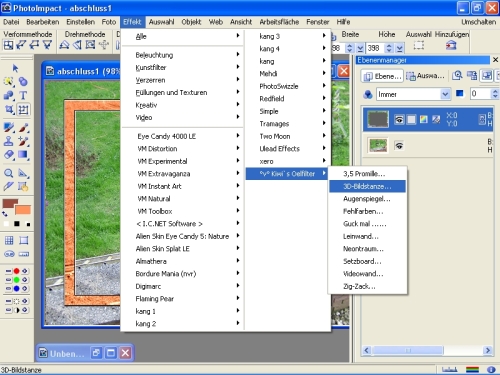Click Umschalten in the menu bar

coord(479,22)
